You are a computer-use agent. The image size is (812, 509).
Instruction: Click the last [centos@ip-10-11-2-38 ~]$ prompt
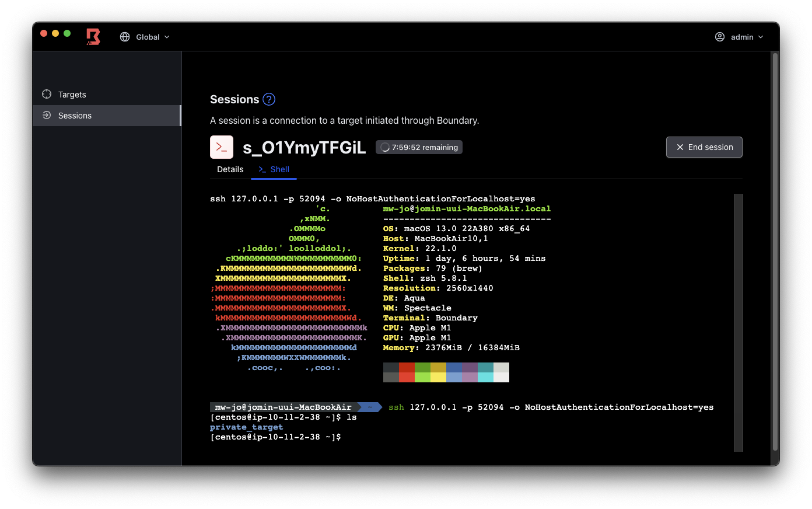tap(275, 437)
